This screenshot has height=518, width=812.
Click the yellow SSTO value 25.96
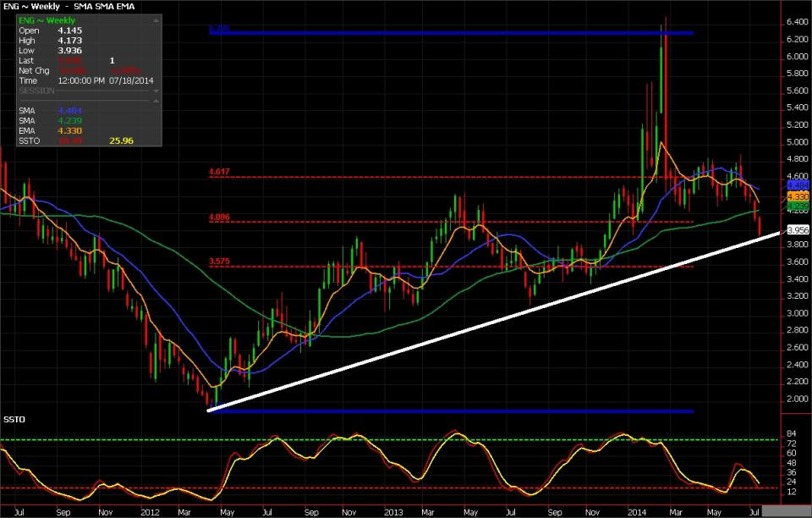coord(122,141)
